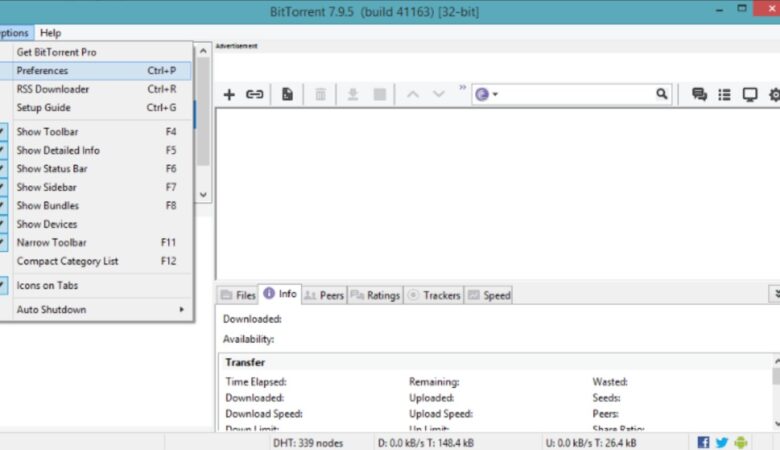Toggle Show Toolbar in the menu

[x=47, y=132]
